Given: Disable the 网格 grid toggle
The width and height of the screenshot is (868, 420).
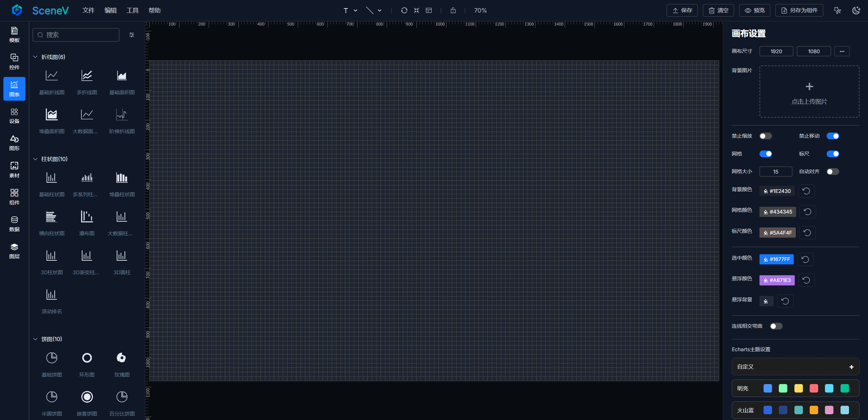Looking at the screenshot, I should (x=766, y=154).
